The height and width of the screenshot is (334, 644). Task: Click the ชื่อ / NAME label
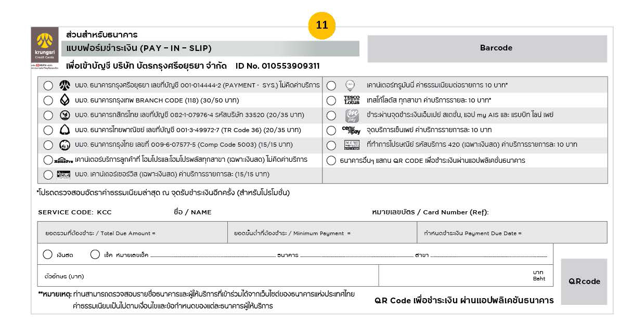[192, 212]
